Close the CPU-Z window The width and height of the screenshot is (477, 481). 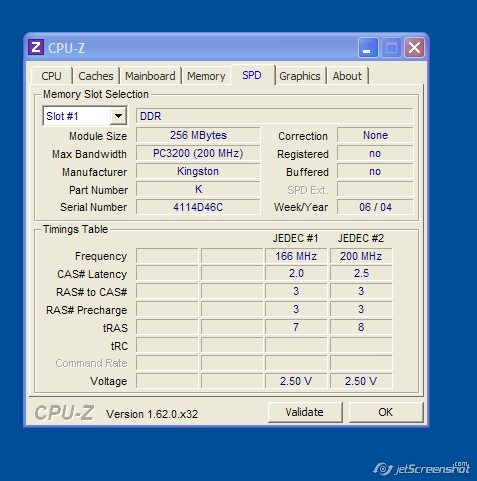pyautogui.click(x=414, y=47)
